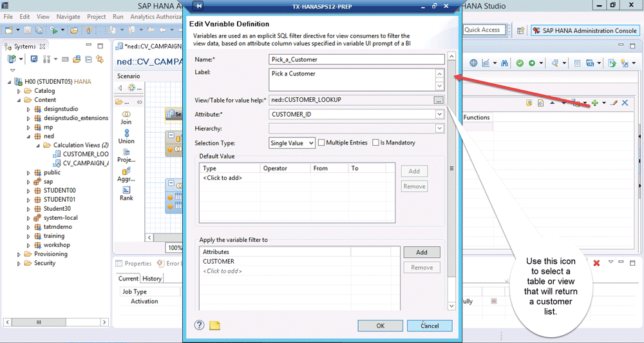Image resolution: width=644 pixels, height=343 pixels.
Task: Select the tatmdemo package in tree
Action: [53, 227]
